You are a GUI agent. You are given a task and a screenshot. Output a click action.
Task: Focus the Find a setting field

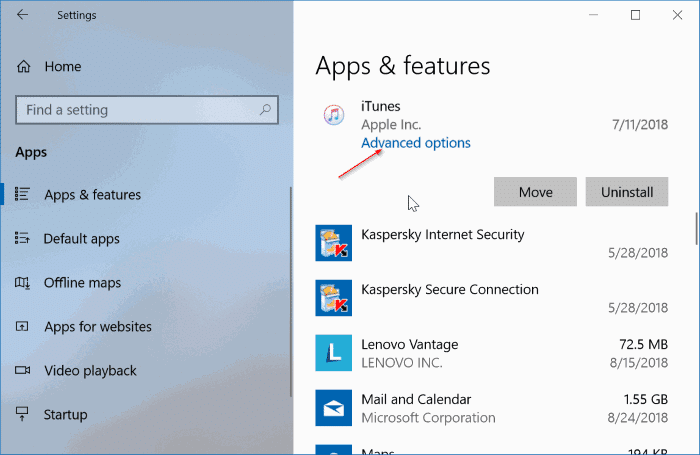147,109
